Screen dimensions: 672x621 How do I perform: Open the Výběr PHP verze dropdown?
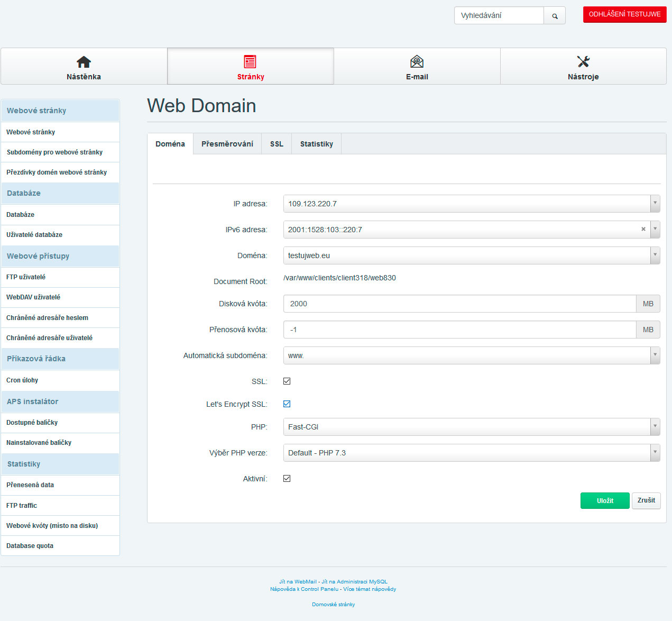(x=655, y=452)
